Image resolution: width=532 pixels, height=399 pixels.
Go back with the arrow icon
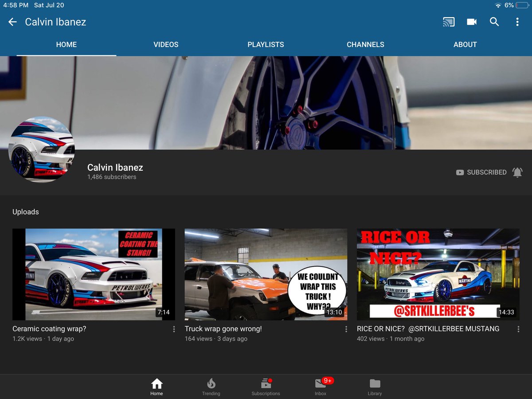(x=12, y=22)
